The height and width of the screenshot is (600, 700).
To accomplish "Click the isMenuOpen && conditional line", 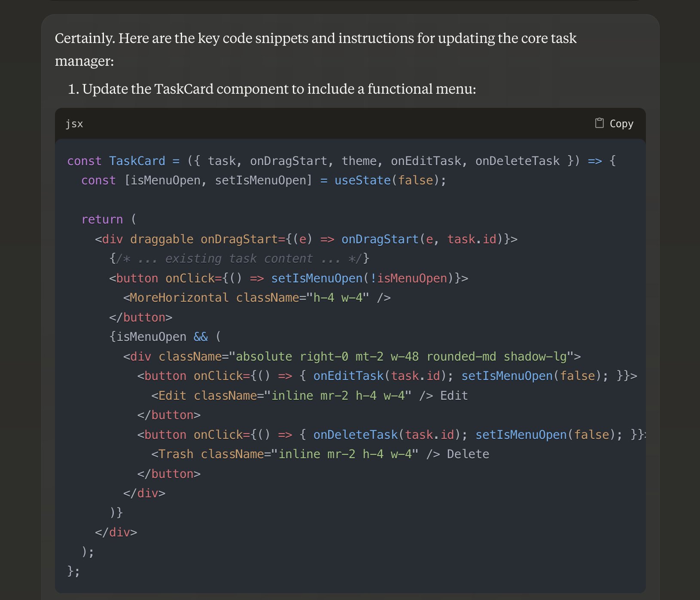I will [165, 337].
